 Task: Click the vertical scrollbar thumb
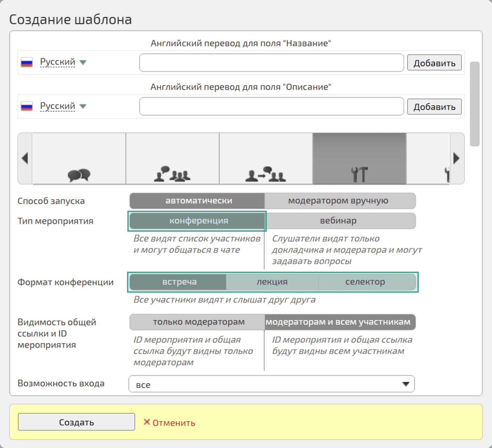click(x=475, y=104)
